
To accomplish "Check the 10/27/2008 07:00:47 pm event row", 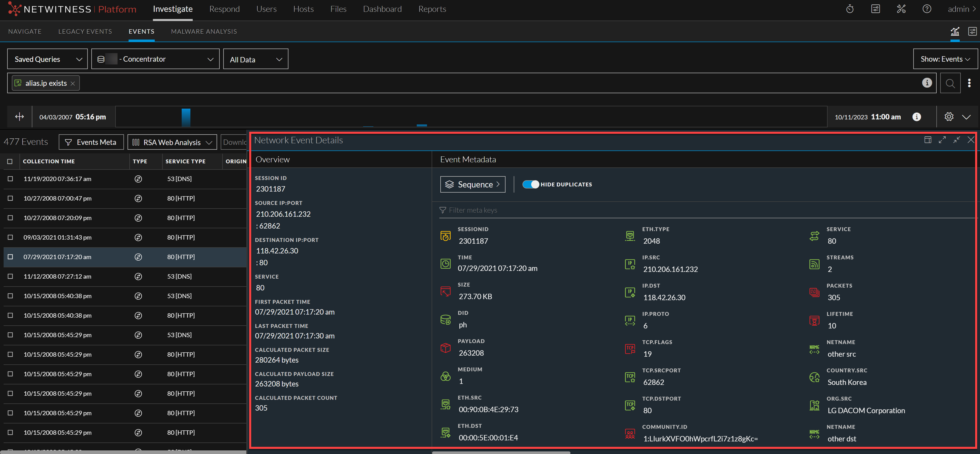I will click(x=10, y=198).
